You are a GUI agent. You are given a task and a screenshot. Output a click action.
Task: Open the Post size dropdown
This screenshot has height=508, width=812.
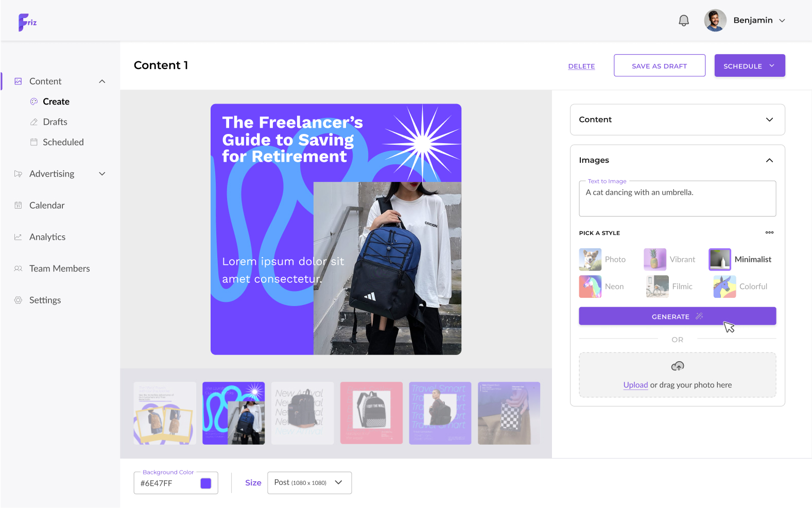[309, 483]
